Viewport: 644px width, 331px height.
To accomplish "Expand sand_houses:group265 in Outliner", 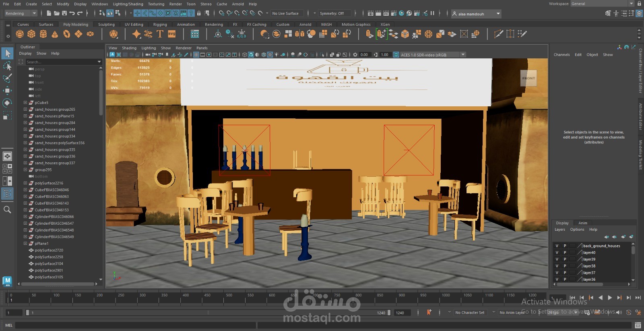I will [x=25, y=109].
